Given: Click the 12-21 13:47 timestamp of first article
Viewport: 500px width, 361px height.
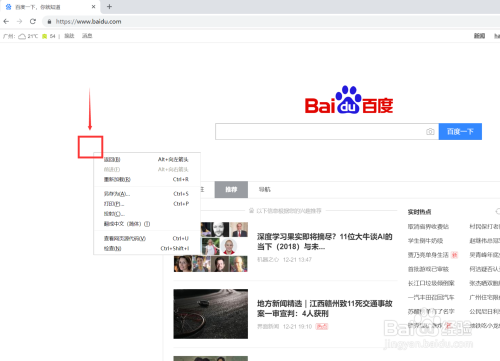Looking at the screenshot, I should pyautogui.click(x=297, y=260).
